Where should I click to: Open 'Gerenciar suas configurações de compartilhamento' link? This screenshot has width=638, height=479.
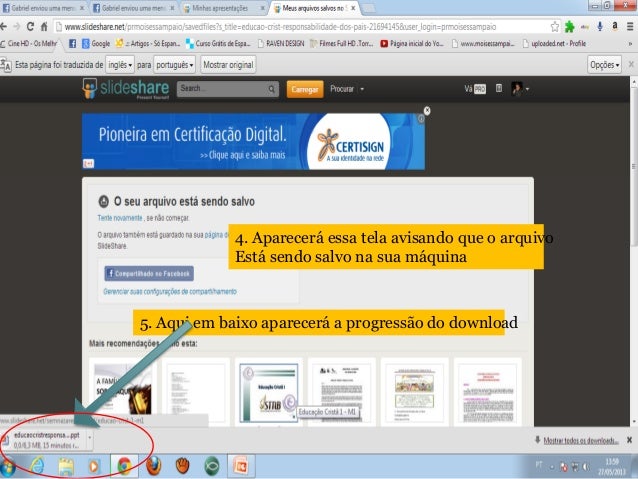pyautogui.click(x=170, y=291)
